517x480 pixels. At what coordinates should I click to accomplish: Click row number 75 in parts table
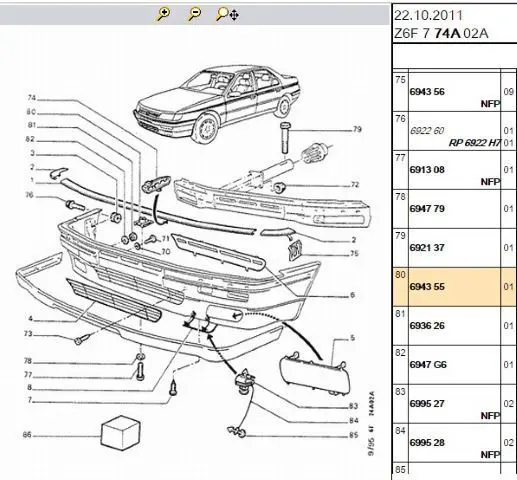(400, 80)
